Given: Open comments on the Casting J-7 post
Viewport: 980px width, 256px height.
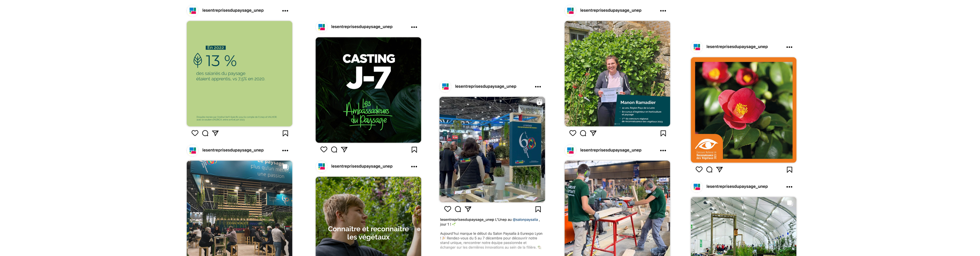Looking at the screenshot, I should click(x=334, y=149).
